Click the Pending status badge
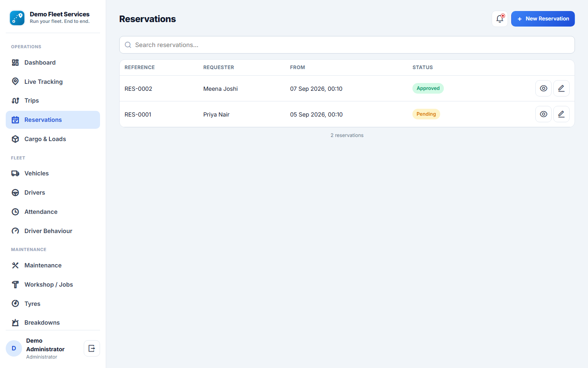This screenshot has height=368, width=588. (426, 114)
